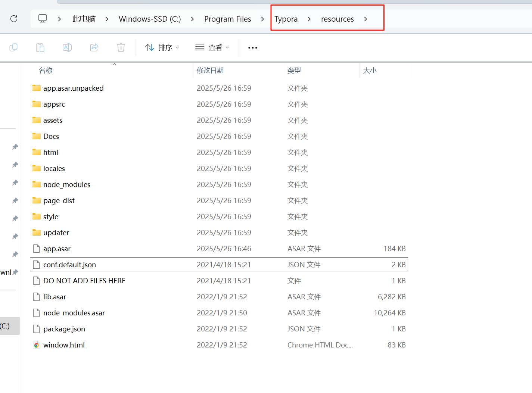Sort by 名称 column header

pos(46,71)
